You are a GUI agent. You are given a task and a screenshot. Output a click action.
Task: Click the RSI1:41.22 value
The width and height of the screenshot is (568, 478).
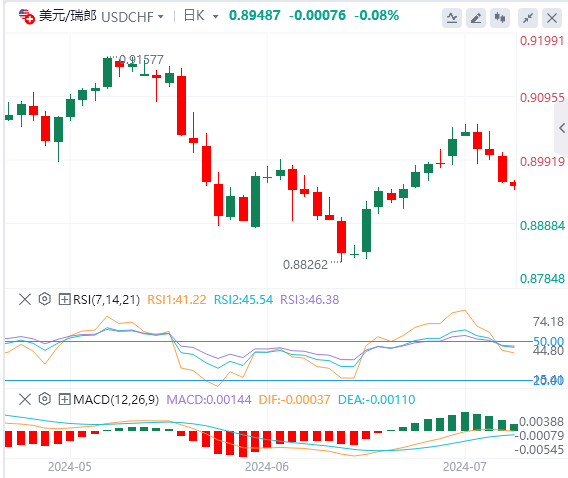176,300
